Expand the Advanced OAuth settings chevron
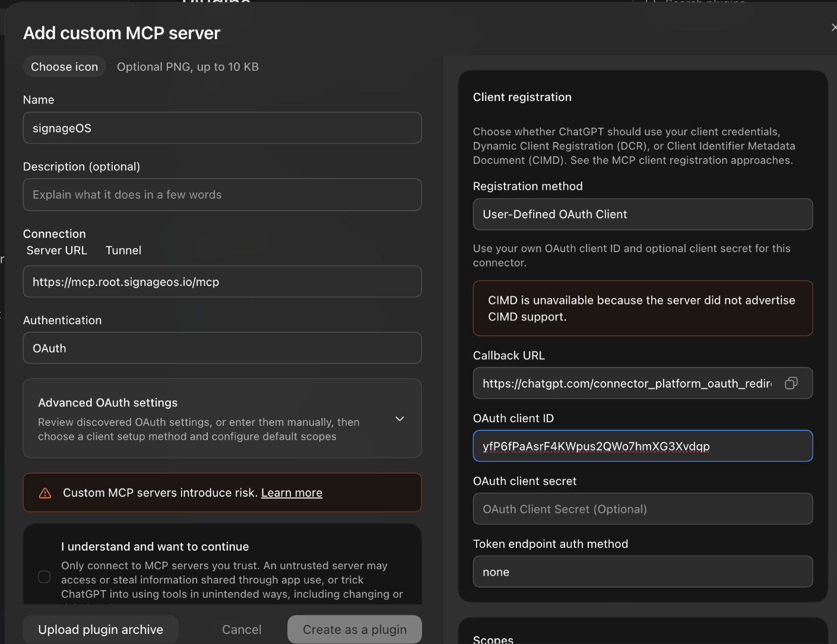The image size is (837, 644). [400, 418]
